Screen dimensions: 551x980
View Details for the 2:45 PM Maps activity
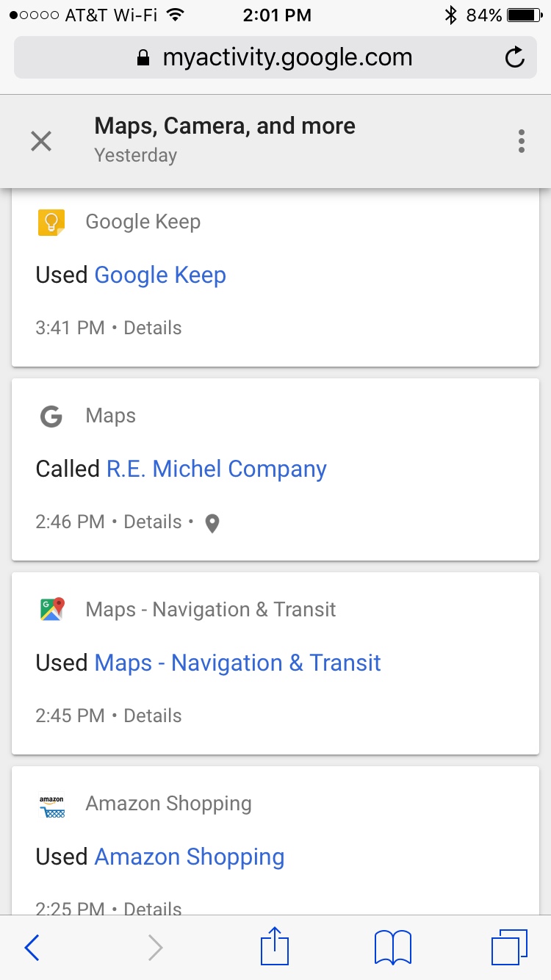152,716
